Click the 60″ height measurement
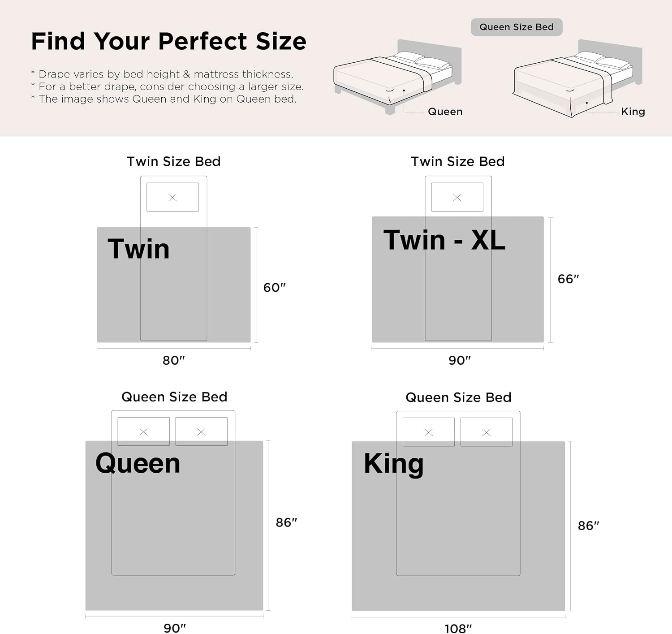Image resolution: width=672 pixels, height=634 pixels. pyautogui.click(x=274, y=287)
